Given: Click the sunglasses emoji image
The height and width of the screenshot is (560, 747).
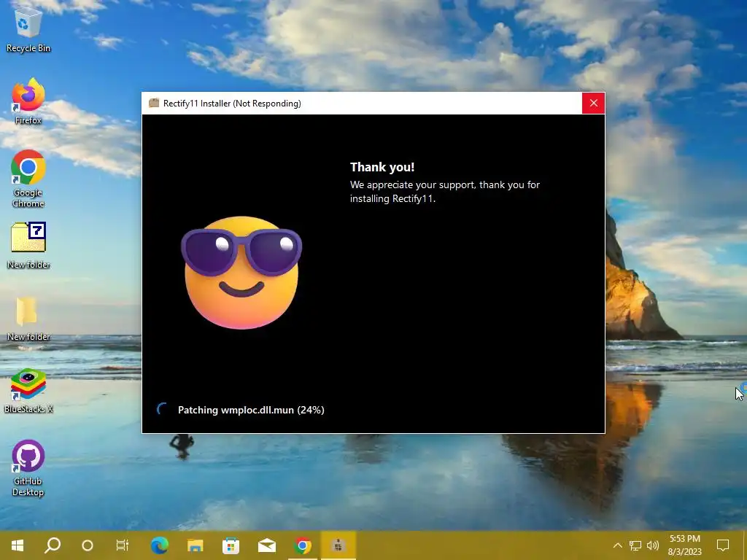Looking at the screenshot, I should click(x=241, y=272).
